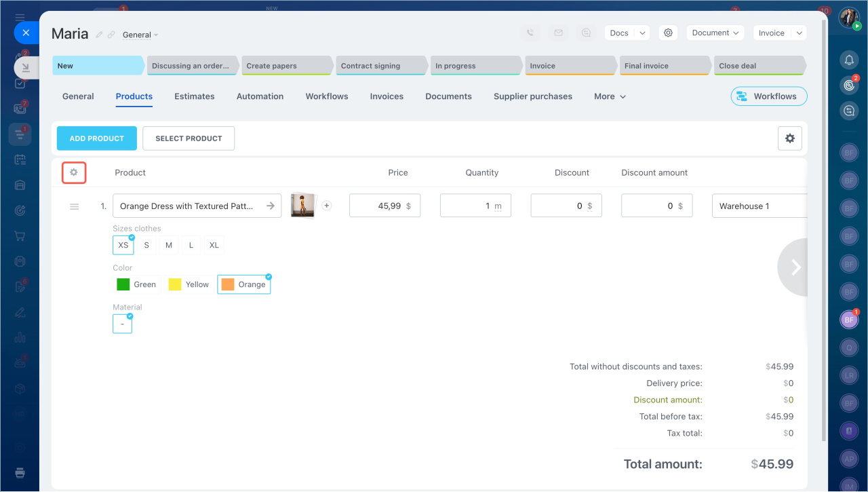This screenshot has width=868, height=492.
Task: Click the ADD PRODUCT button
Action: coord(96,138)
